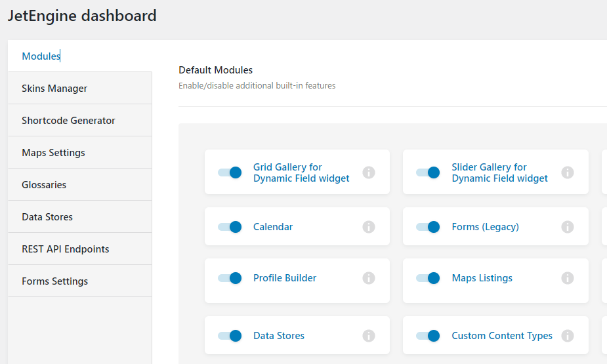
Task: Show info icon for Forms (Legacy)
Action: pyautogui.click(x=568, y=227)
